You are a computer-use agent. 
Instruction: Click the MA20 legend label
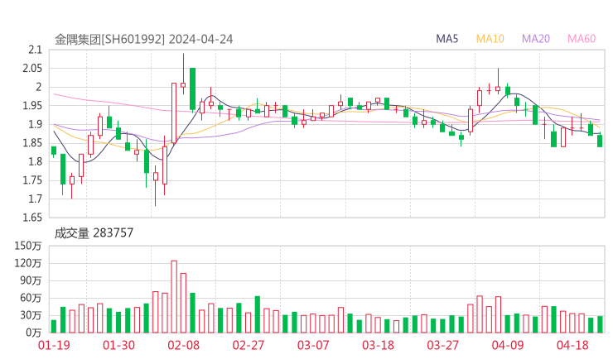point(536,39)
